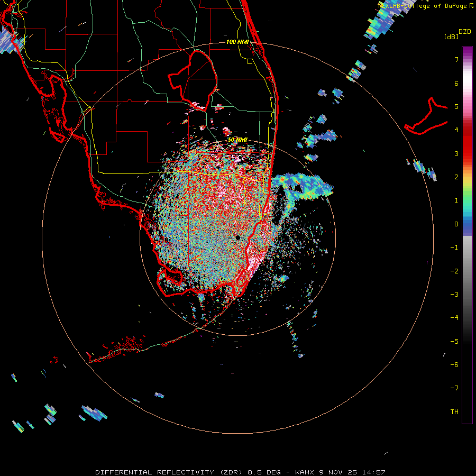
Task: Click the scale value "4"
Action: coord(456,130)
